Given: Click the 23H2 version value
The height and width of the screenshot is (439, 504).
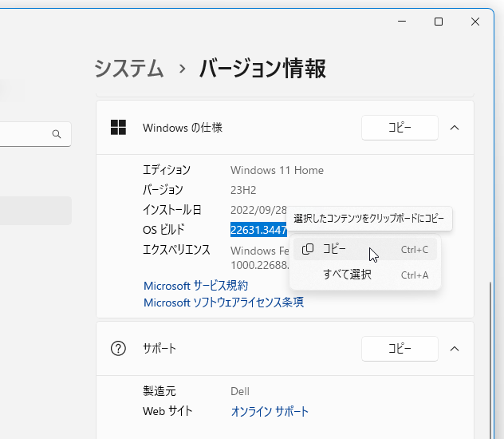Looking at the screenshot, I should pos(243,190).
